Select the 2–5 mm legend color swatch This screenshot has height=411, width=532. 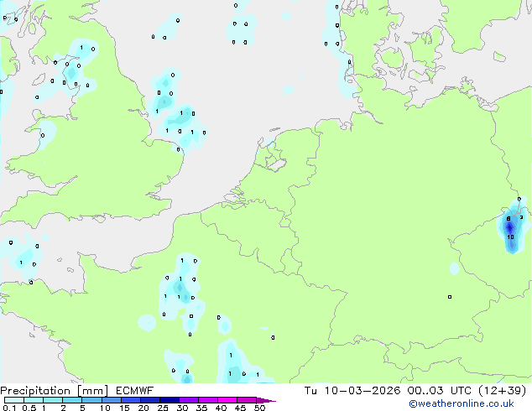click(72, 400)
